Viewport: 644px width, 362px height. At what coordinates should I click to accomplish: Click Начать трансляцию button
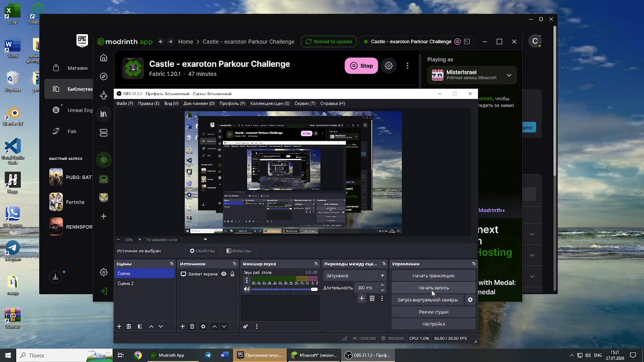coord(434,276)
